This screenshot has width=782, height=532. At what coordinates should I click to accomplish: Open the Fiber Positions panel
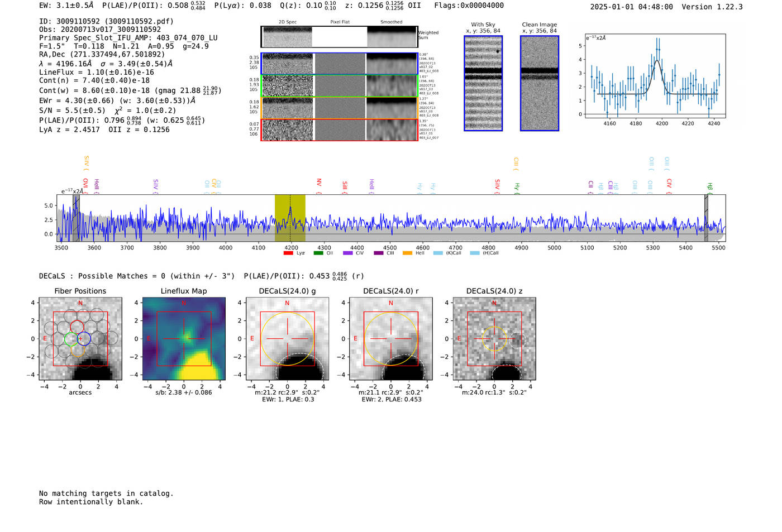click(x=80, y=339)
